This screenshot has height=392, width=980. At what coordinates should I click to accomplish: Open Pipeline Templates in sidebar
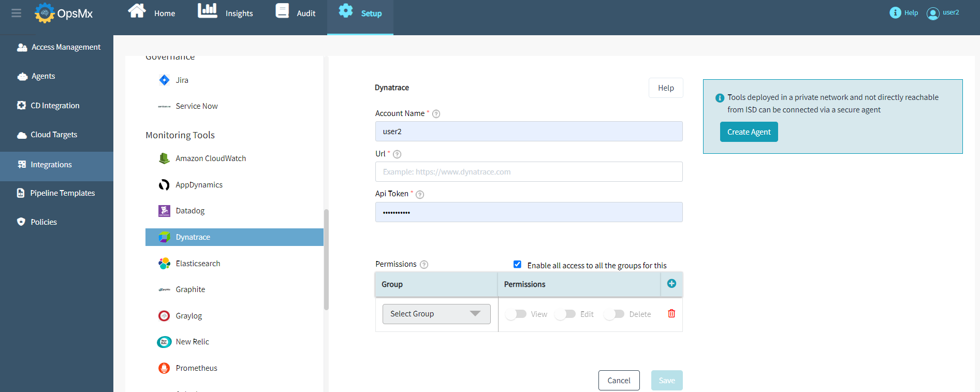(62, 193)
